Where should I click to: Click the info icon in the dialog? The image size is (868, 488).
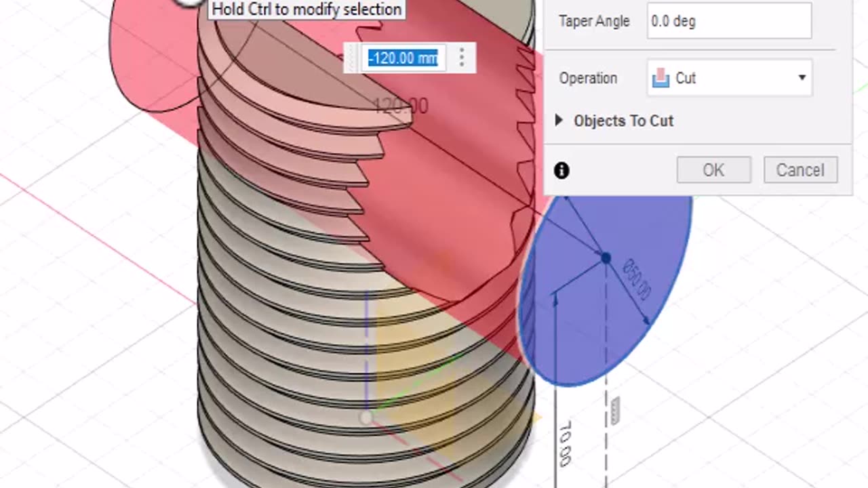pyautogui.click(x=561, y=170)
